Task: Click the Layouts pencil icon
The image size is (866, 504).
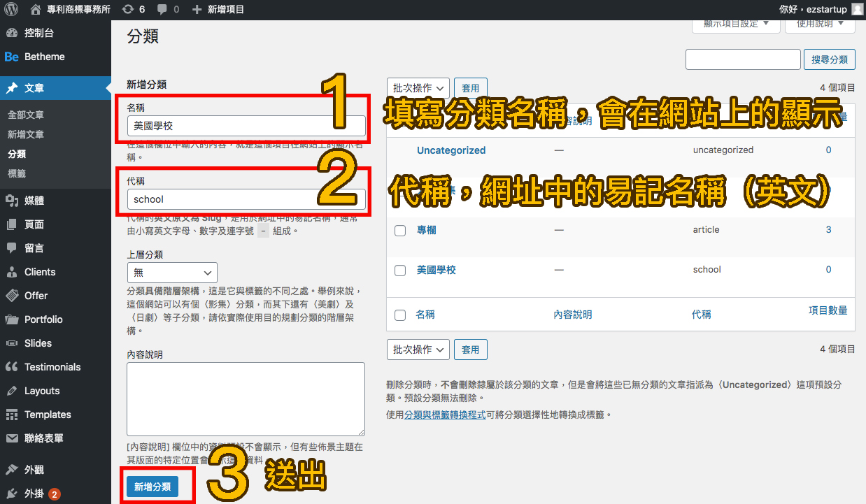Action: point(12,391)
